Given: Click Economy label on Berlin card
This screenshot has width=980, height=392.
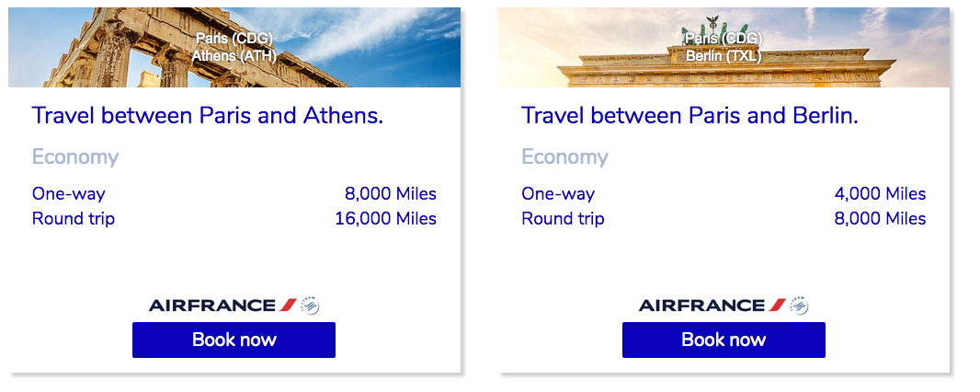Looking at the screenshot, I should click(x=565, y=157).
